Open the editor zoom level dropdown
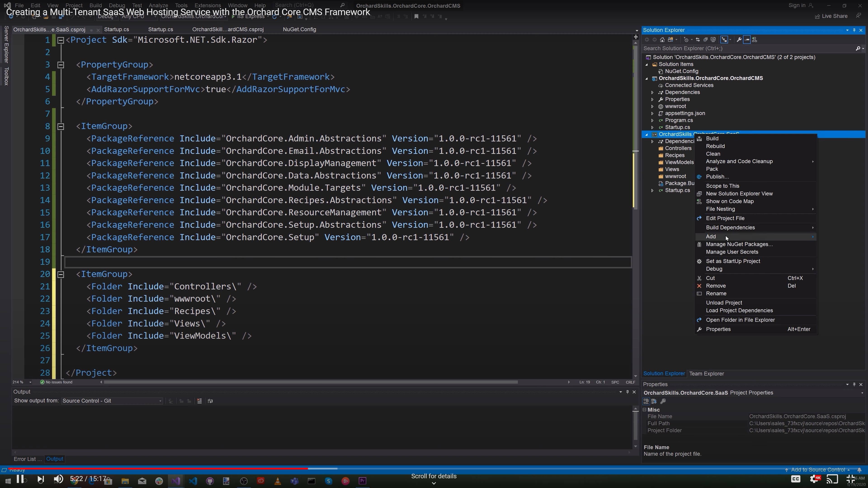Viewport: 868px width, 488px height. [x=30, y=382]
